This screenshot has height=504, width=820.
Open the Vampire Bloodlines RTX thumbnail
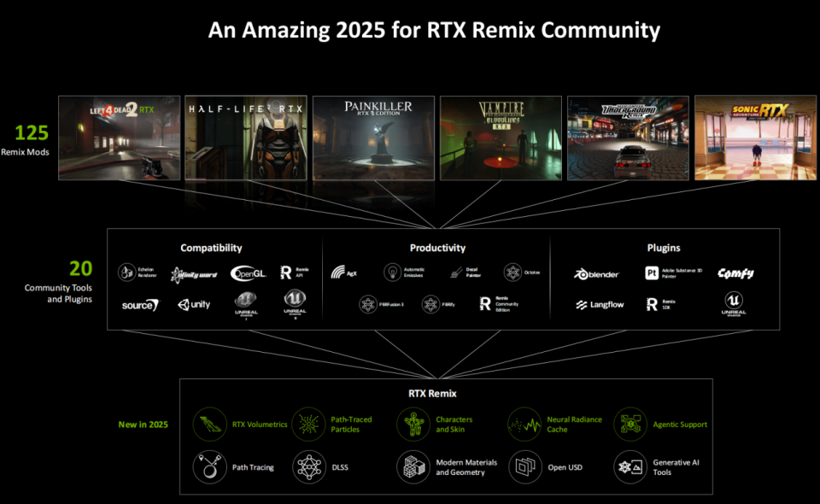501,138
